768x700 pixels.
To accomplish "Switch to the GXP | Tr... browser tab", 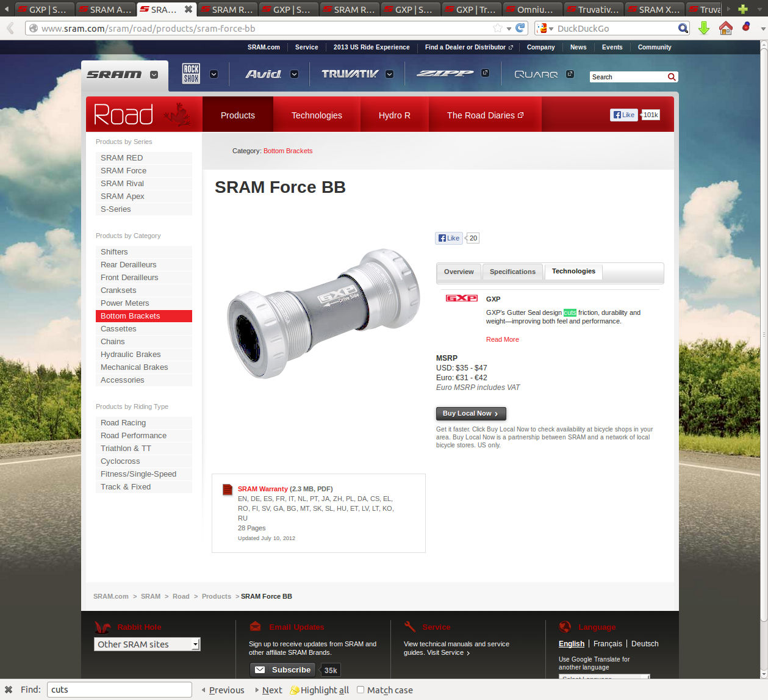I will pyautogui.click(x=472, y=9).
